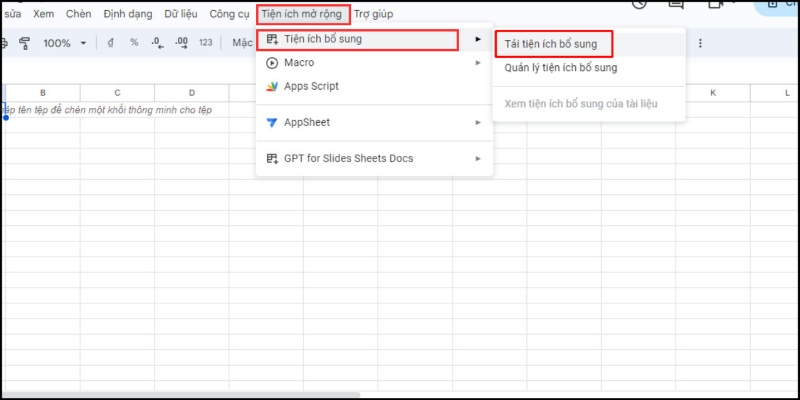Click Quản lý tiện ích bổ sung
800x400 pixels.
(589, 68)
